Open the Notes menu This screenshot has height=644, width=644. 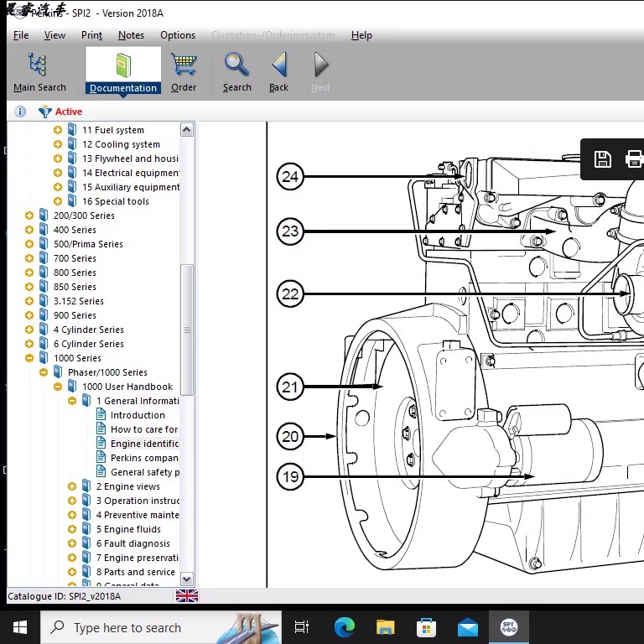131,35
